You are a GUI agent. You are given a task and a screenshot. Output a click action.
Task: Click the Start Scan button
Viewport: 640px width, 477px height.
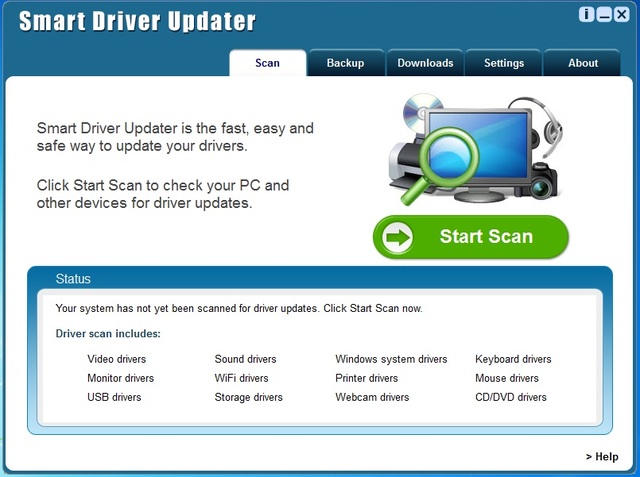471,237
